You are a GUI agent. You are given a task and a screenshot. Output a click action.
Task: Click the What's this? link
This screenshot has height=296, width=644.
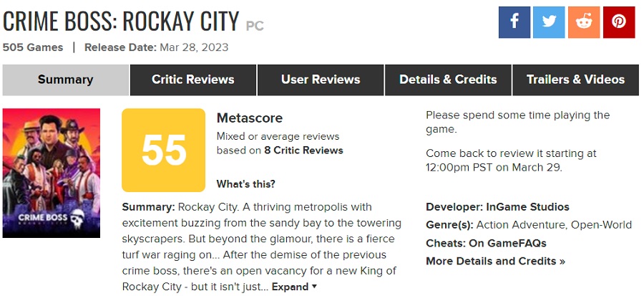click(245, 184)
